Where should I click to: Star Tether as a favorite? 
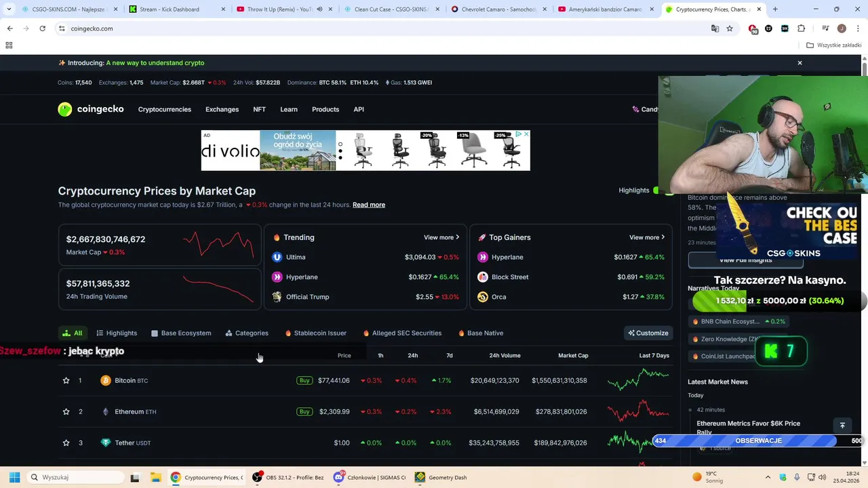66,443
